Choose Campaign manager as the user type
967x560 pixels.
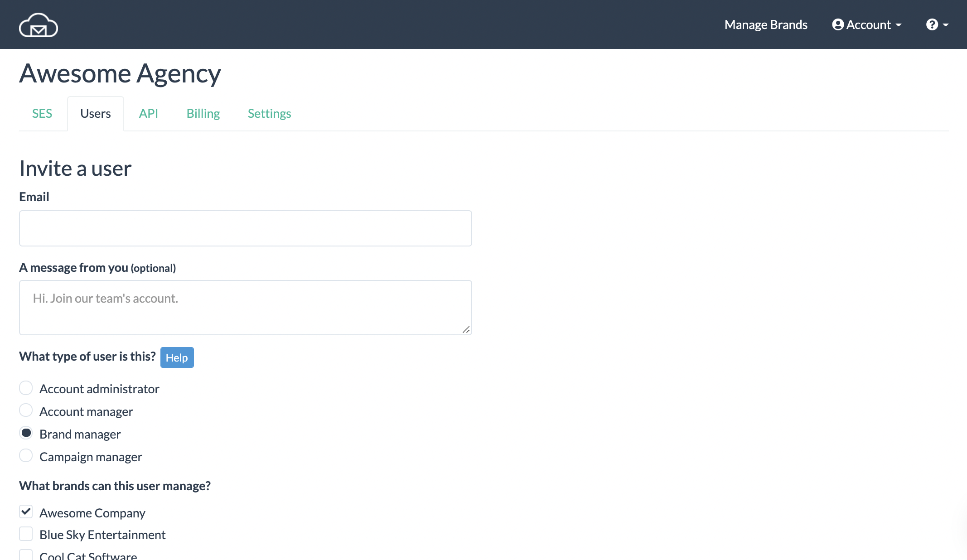click(26, 456)
